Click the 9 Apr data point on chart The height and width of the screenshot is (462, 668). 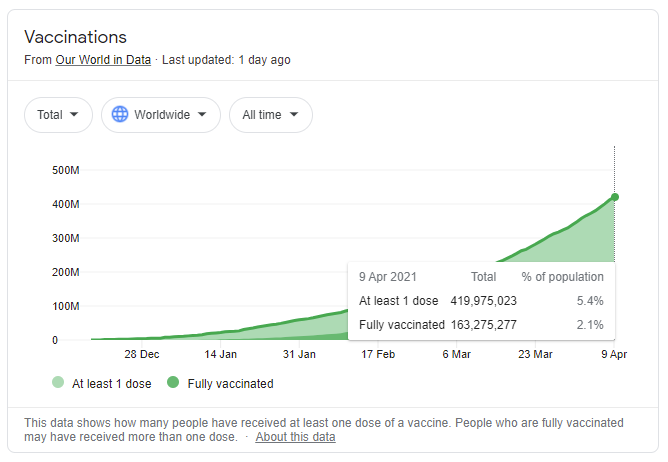pyautogui.click(x=614, y=197)
